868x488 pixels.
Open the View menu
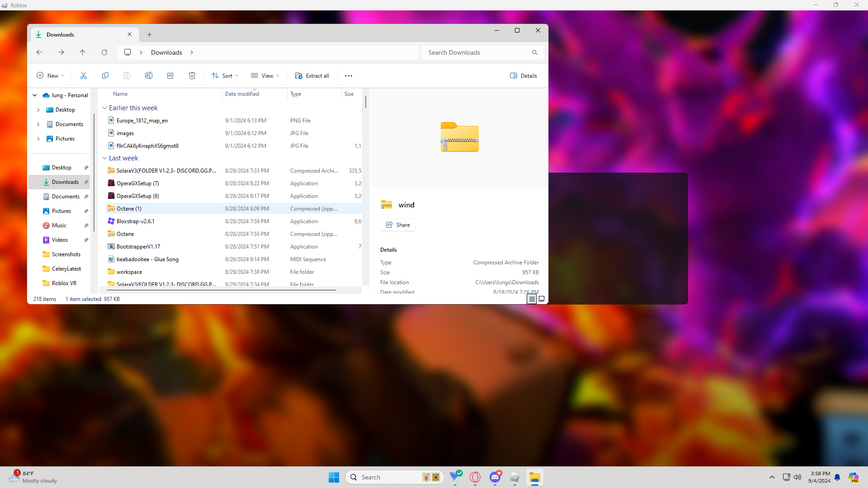point(265,75)
